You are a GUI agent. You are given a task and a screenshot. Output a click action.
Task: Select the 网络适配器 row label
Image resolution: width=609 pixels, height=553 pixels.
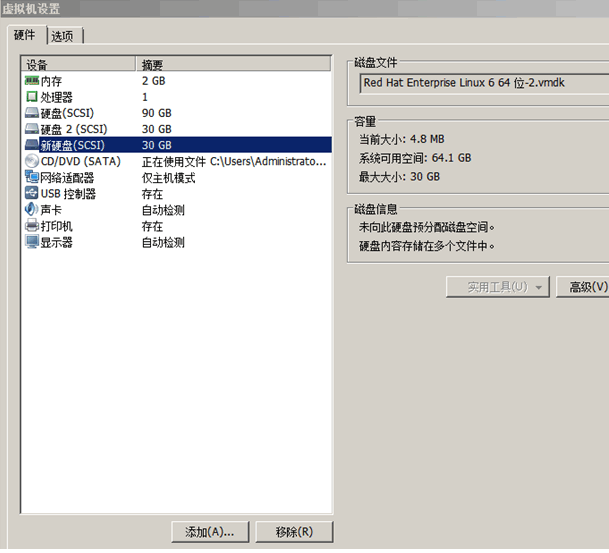67,178
